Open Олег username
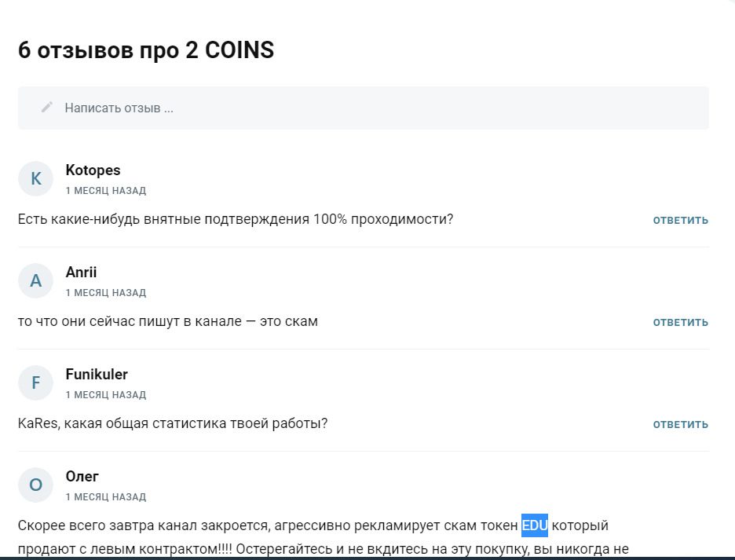This screenshot has width=735, height=560. [x=82, y=477]
